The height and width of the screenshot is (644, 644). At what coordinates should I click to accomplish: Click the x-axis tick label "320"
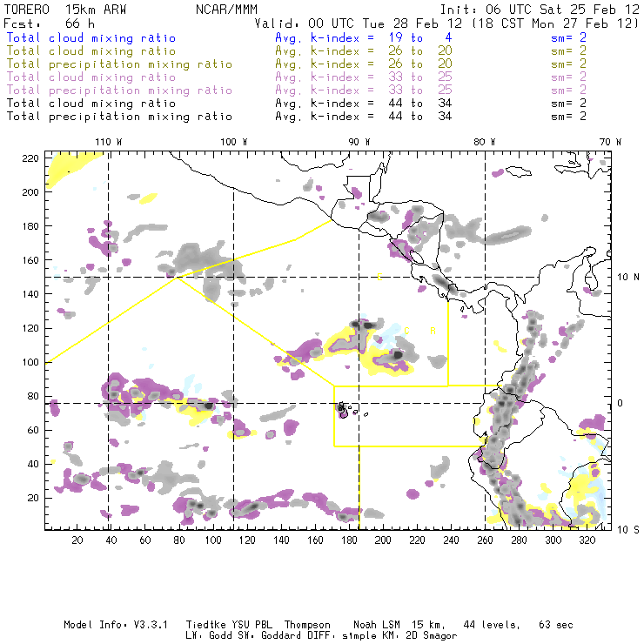point(587,540)
